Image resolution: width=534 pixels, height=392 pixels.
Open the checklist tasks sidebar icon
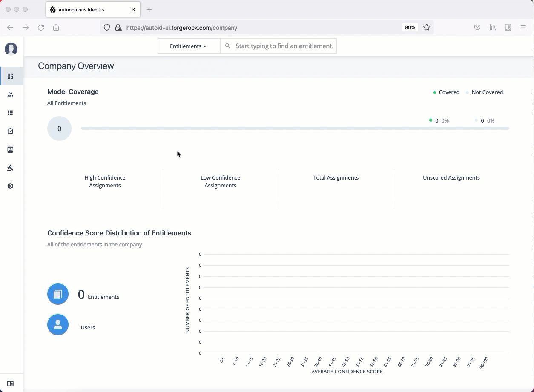click(10, 131)
